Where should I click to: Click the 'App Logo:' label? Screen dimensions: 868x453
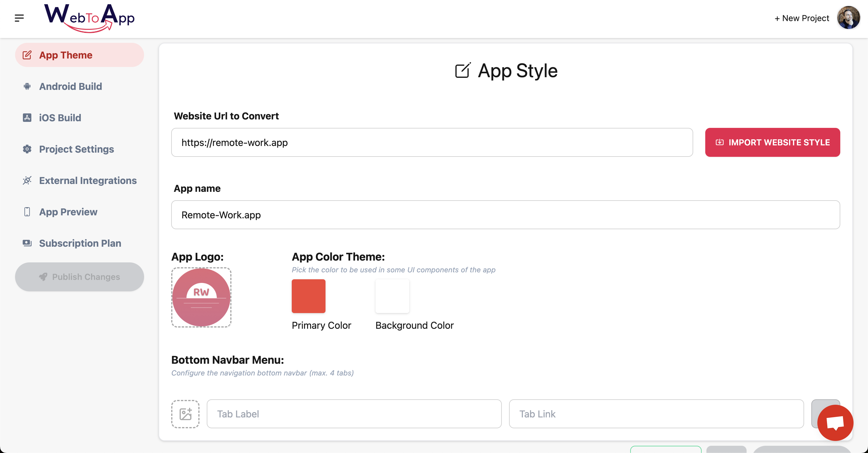[197, 257]
